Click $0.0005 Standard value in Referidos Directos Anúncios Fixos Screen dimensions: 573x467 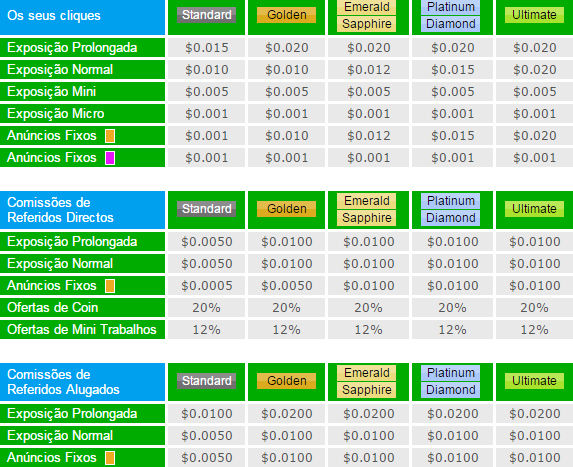coord(206,286)
